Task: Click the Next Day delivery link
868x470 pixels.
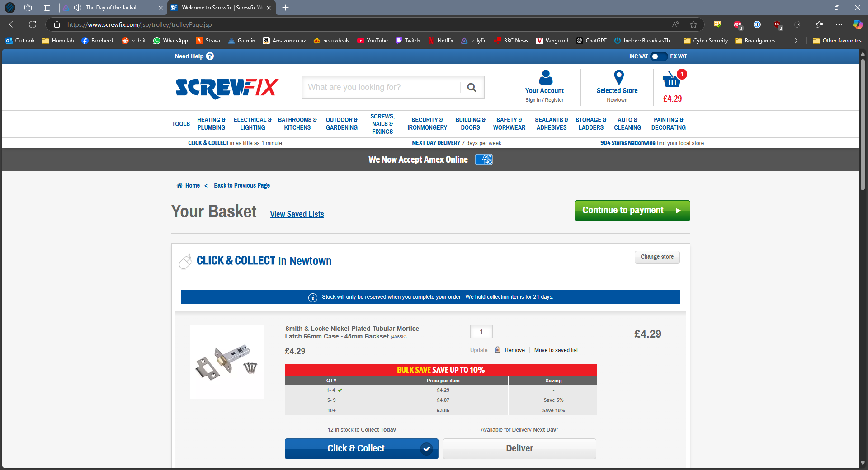Action: coord(545,430)
